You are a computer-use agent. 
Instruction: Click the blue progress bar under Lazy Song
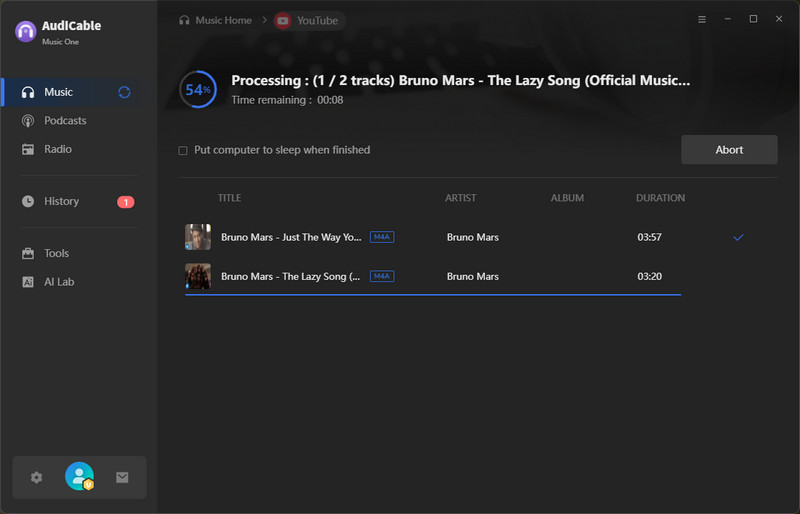coord(433,295)
